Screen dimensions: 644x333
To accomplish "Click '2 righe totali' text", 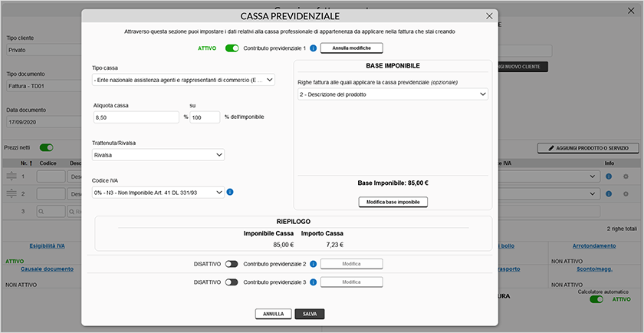I will coord(622,228).
